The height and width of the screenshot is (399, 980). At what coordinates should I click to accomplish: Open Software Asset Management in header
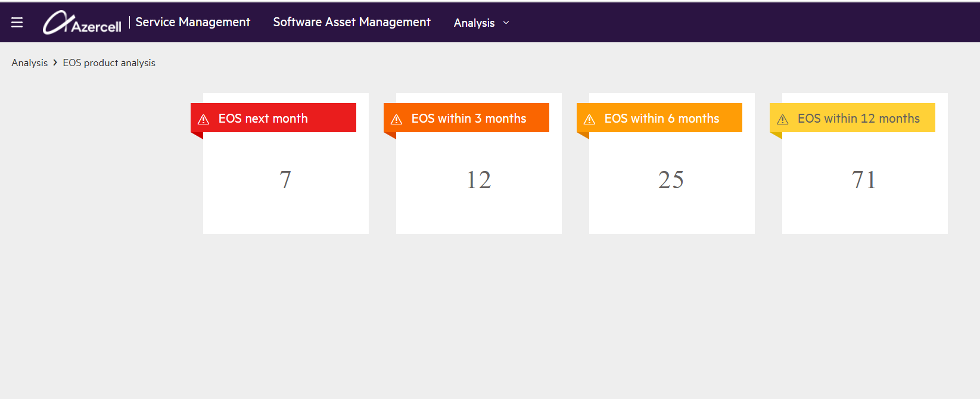pyautogui.click(x=351, y=22)
